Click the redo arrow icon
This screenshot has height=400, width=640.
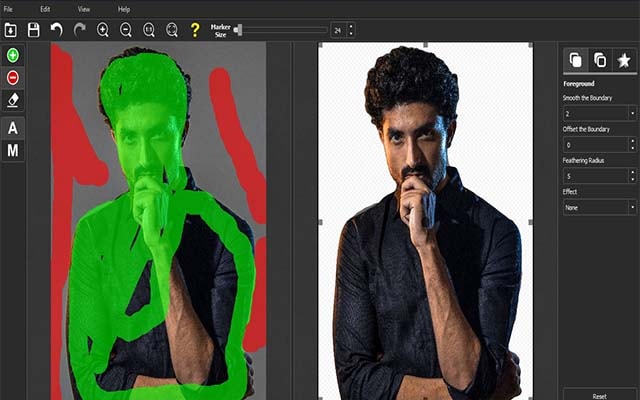click(80, 30)
